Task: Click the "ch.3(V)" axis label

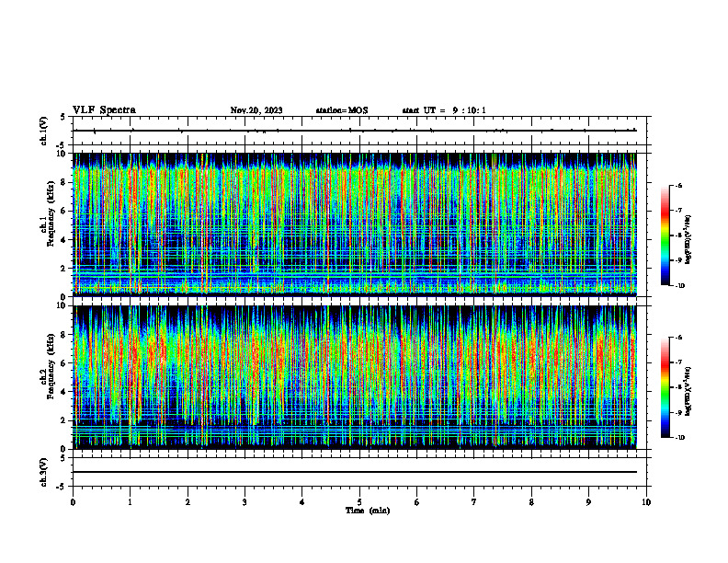Action: coord(44,472)
